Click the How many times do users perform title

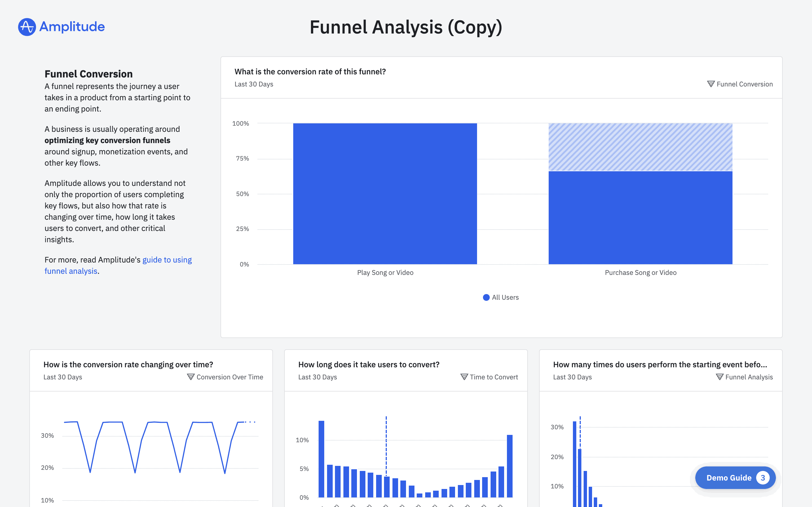pyautogui.click(x=660, y=364)
